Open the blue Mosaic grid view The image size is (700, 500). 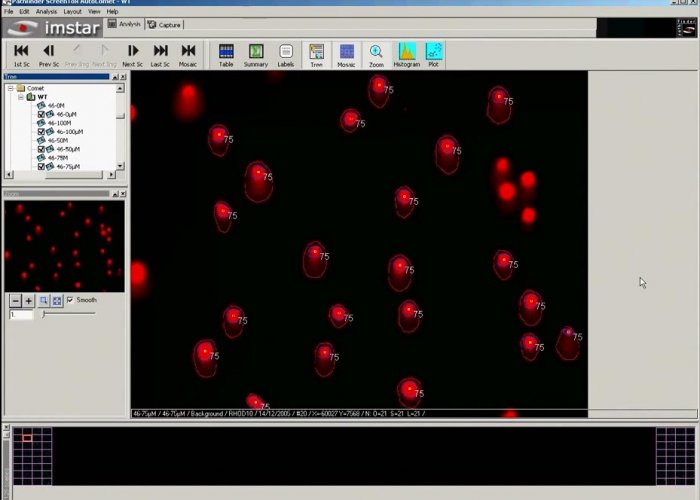[346, 55]
